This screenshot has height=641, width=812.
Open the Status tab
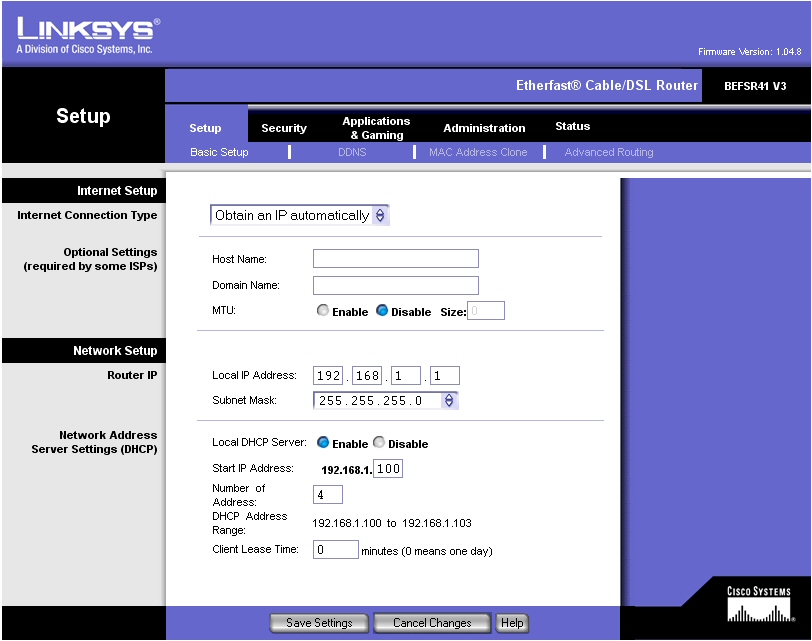[573, 127]
